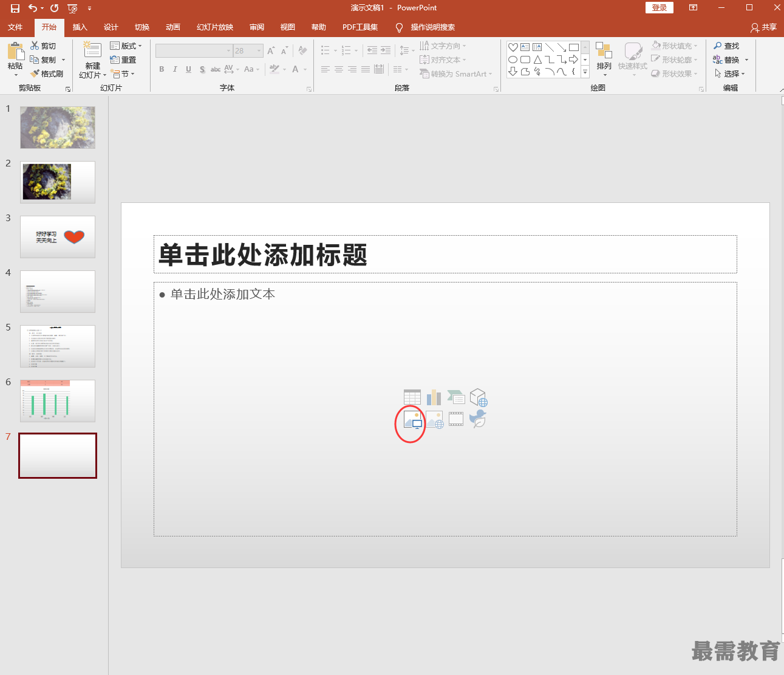Screen dimensions: 784x675
Task: Select slide 3 thumbnail with red heart
Action: (x=58, y=237)
